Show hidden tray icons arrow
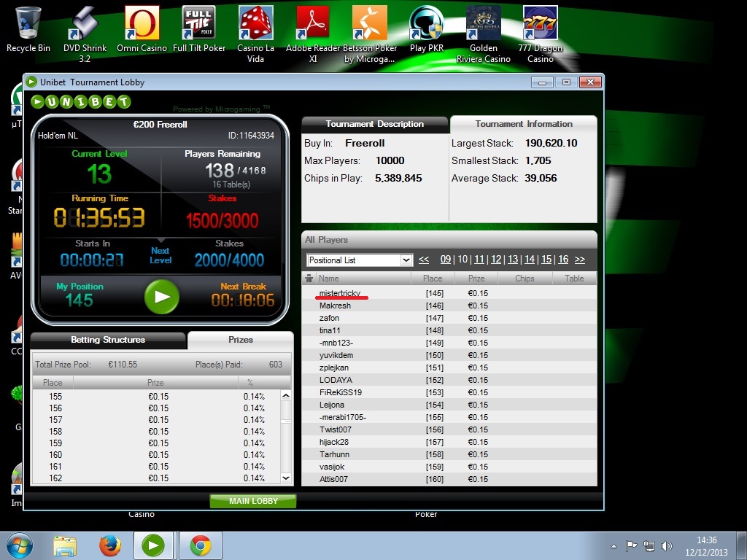 coord(614,546)
